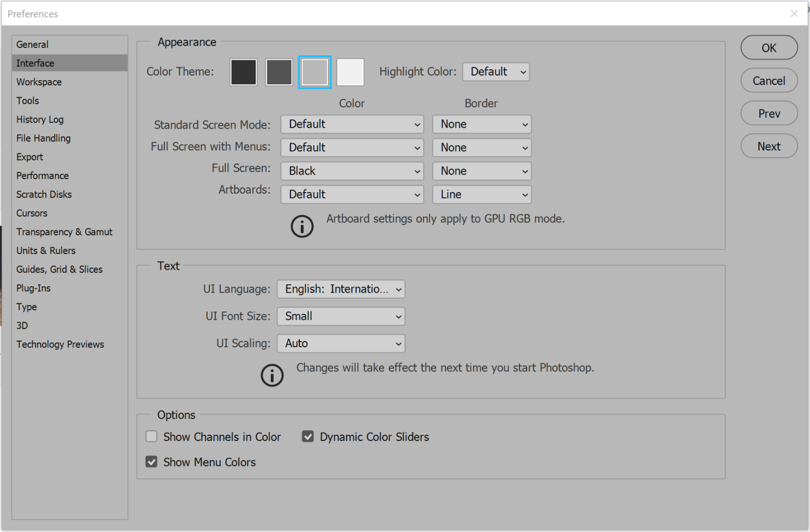This screenshot has width=810, height=532.
Task: Open History Log preferences
Action: 70,119
